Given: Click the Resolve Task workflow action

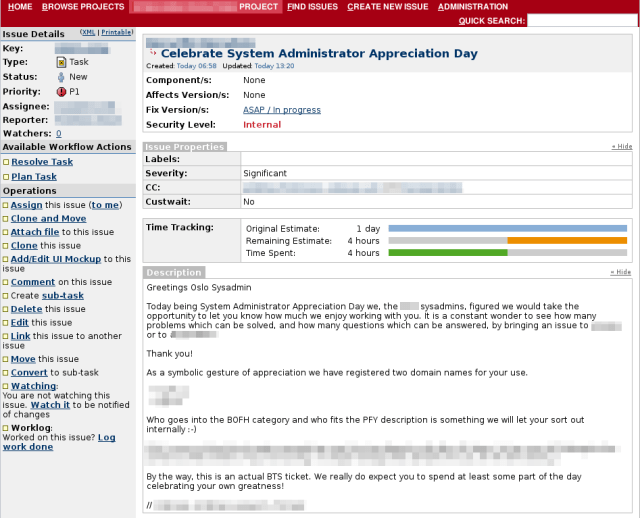Looking at the screenshot, I should 42,162.
